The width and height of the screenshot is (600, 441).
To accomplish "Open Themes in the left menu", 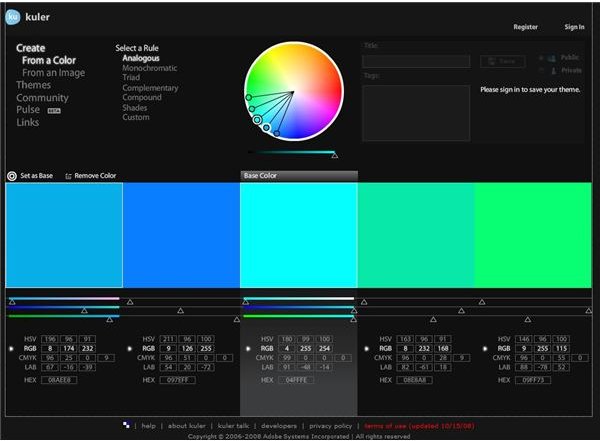I will pyautogui.click(x=33, y=85).
